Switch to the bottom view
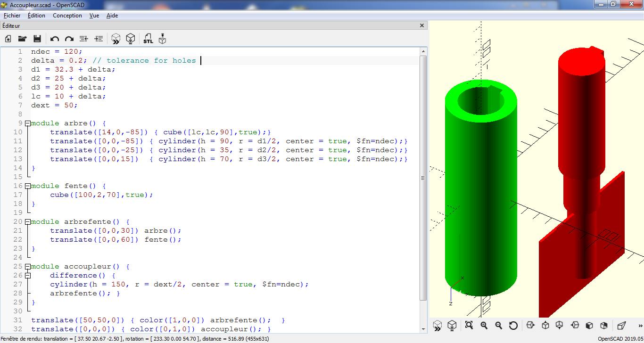This screenshot has width=644, height=343. coord(560,325)
